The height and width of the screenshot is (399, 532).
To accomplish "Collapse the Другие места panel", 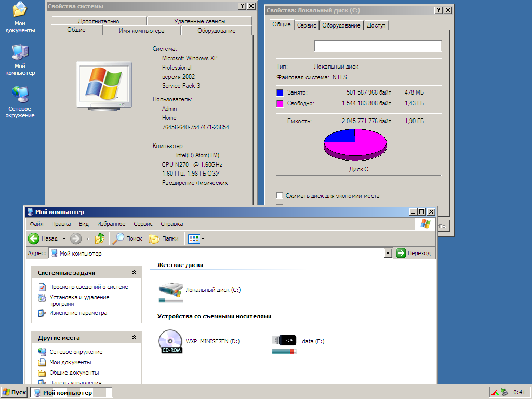I will 135,337.
